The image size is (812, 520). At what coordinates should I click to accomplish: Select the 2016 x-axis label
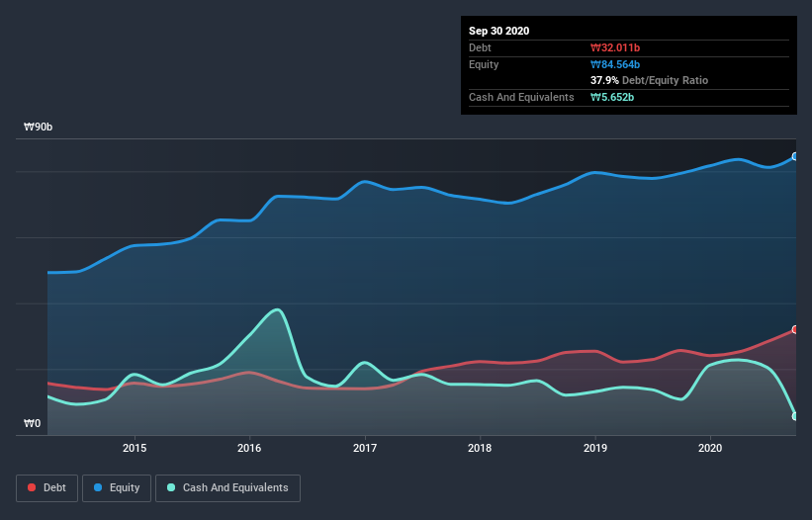pyautogui.click(x=249, y=448)
